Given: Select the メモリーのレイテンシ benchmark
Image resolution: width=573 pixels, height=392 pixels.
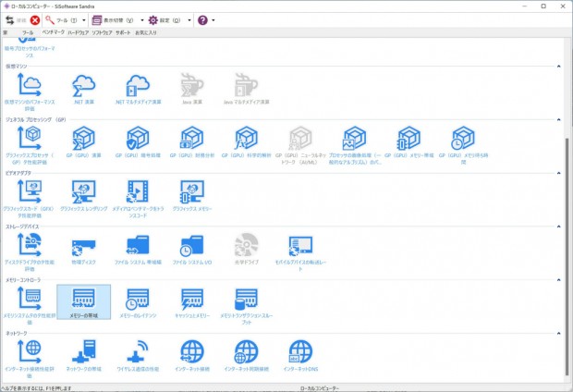Looking at the screenshot, I should pos(138,299).
